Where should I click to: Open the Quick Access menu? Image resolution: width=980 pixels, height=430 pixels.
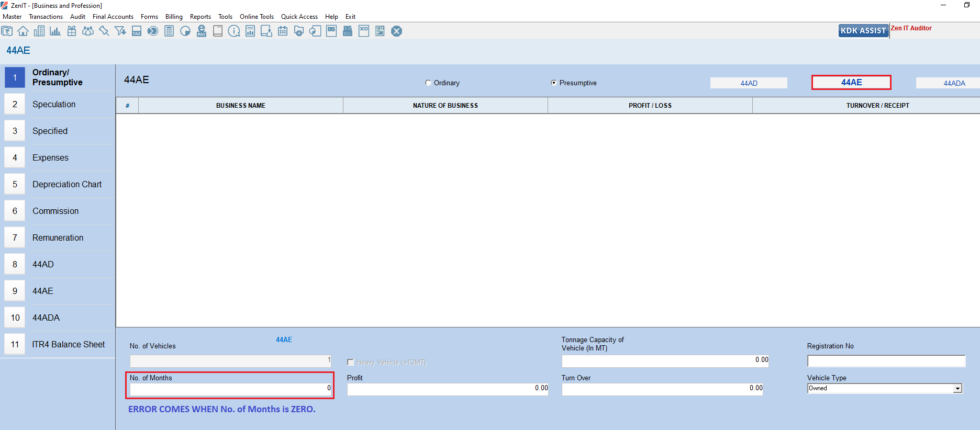[299, 17]
